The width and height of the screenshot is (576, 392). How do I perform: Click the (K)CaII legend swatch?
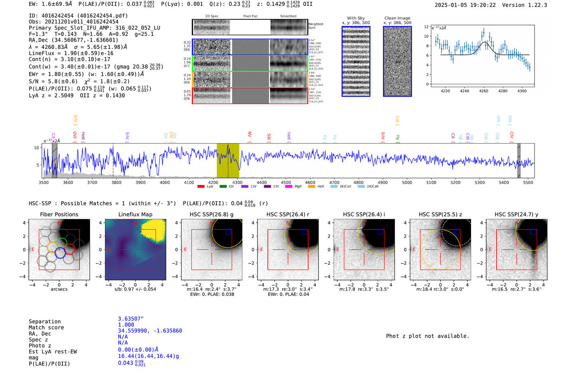pyautogui.click(x=334, y=187)
